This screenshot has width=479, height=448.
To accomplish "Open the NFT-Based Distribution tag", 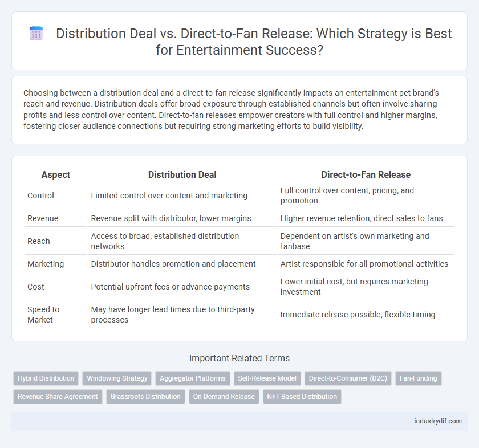I will pyautogui.click(x=302, y=397).
